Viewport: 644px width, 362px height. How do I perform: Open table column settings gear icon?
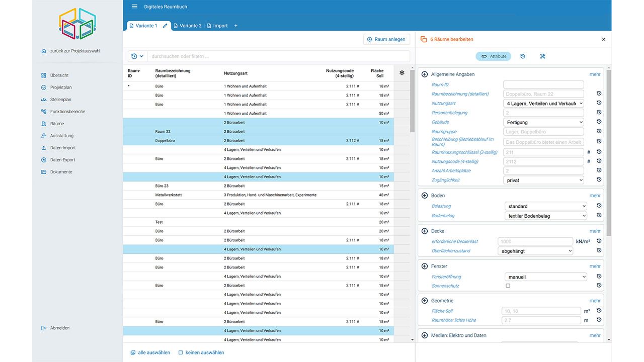tap(402, 73)
